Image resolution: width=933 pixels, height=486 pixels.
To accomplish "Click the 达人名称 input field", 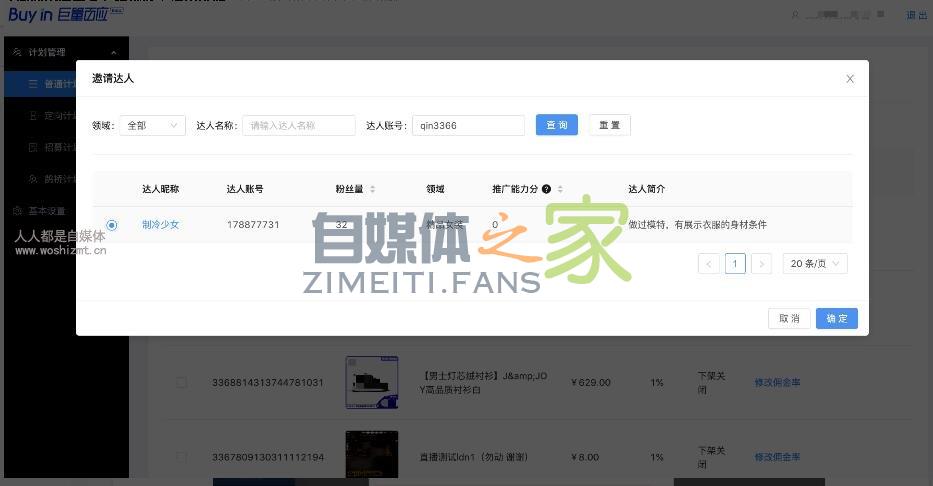I will pyautogui.click(x=299, y=126).
